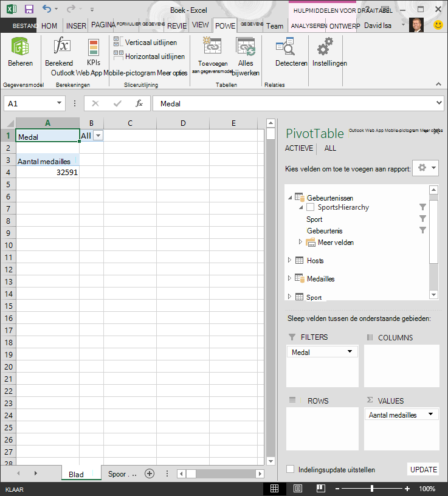Check the SportsHierarchy field checkbox
The image size is (448, 496).
click(x=311, y=207)
